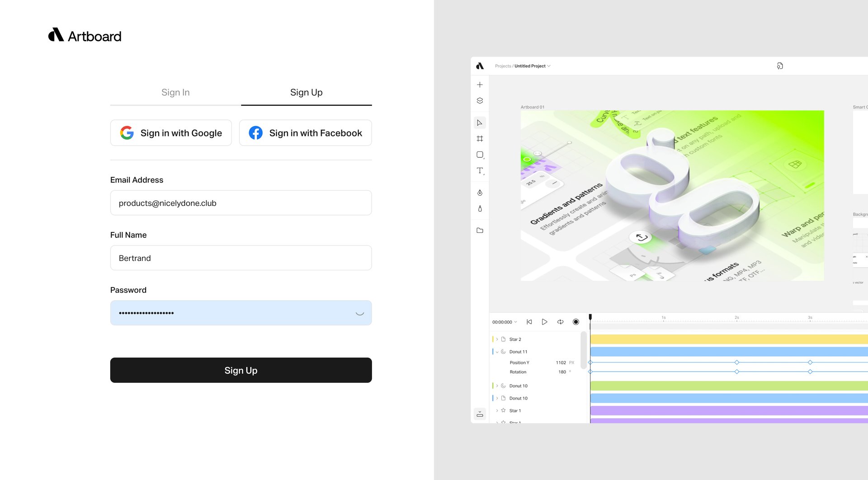
Task: Toggle password visibility in the Password field
Action: pyautogui.click(x=360, y=313)
